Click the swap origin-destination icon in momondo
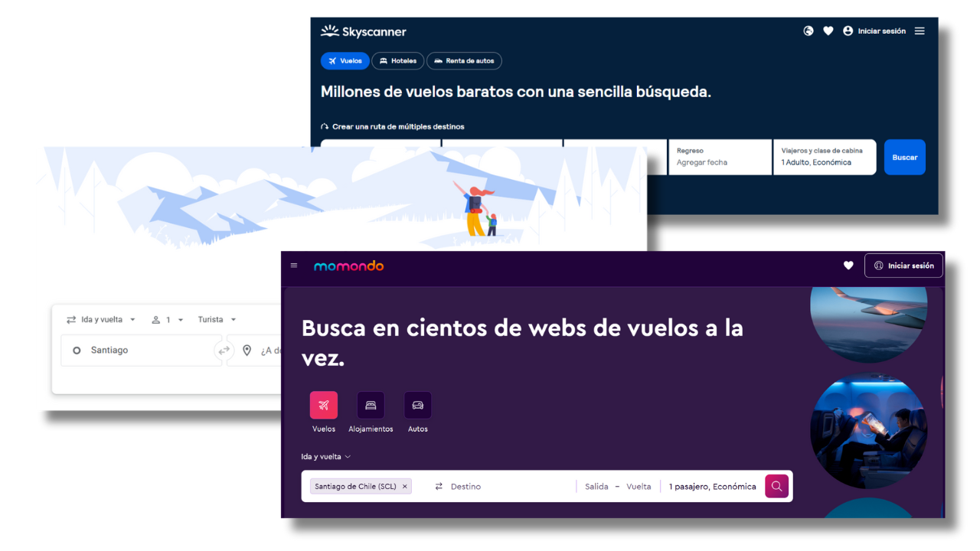 439,487
